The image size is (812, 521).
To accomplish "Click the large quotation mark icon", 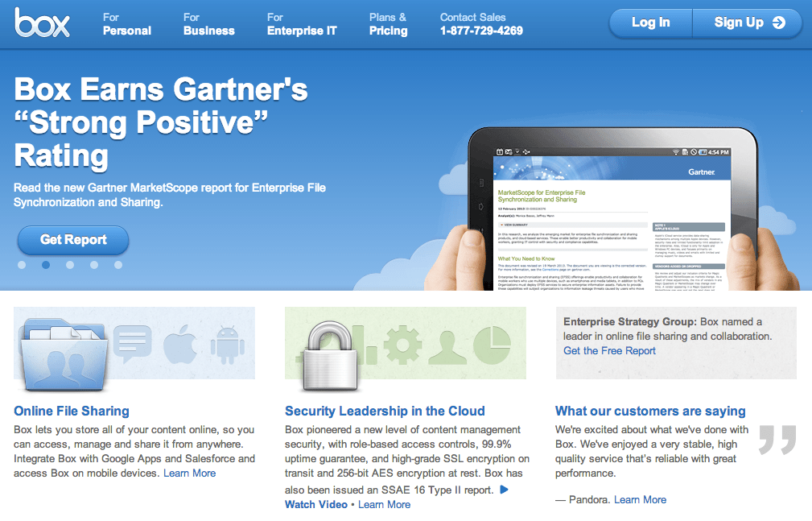I will (x=777, y=440).
